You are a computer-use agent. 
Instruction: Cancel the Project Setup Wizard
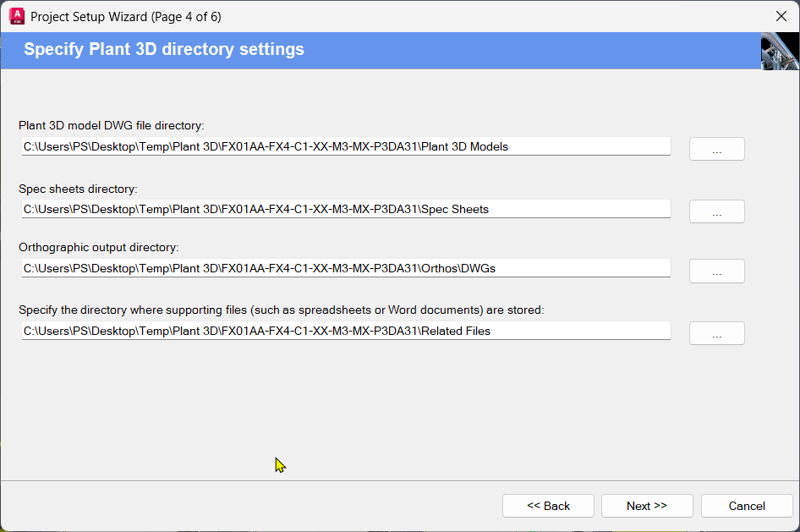coord(747,506)
